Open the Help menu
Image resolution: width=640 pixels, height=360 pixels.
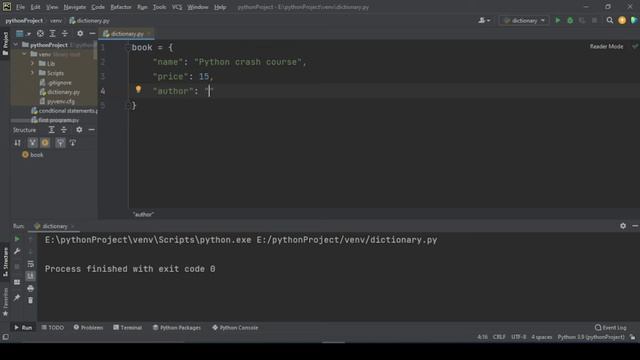(x=220, y=7)
